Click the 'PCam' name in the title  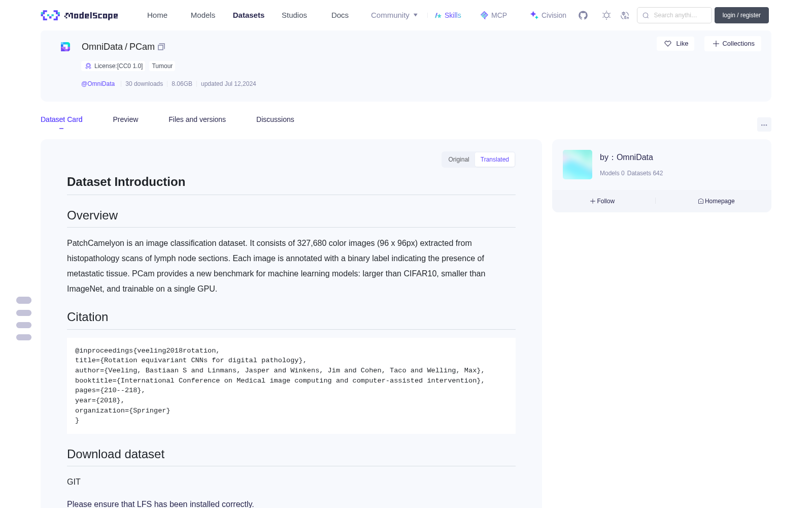click(142, 47)
